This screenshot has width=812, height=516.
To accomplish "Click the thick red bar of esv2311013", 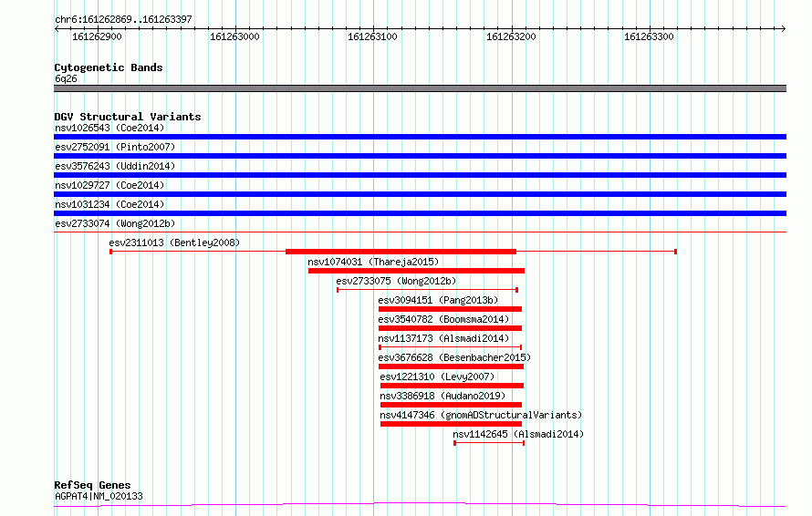I will pyautogui.click(x=401, y=252).
